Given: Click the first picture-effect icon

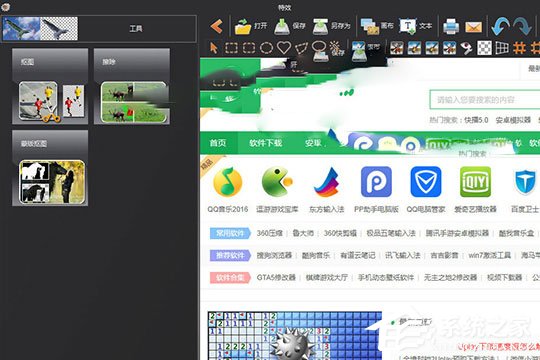Looking at the screenshot, I should pyautogui.click(x=397, y=48).
